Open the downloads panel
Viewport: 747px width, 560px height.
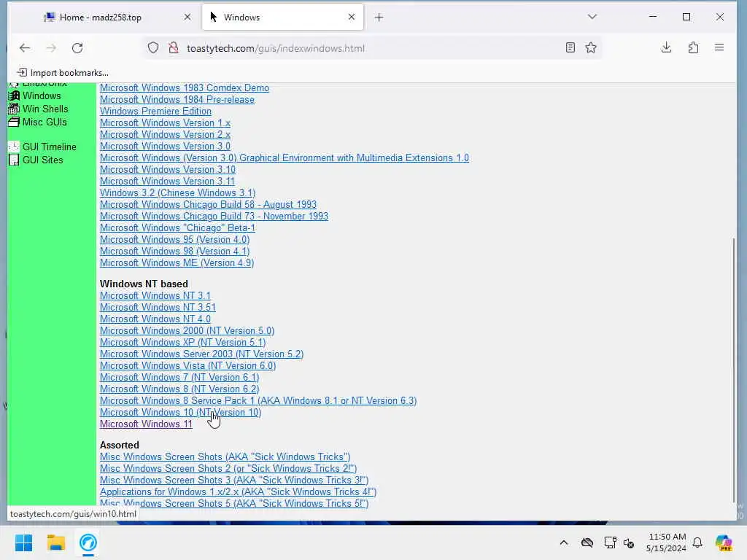[x=667, y=47]
